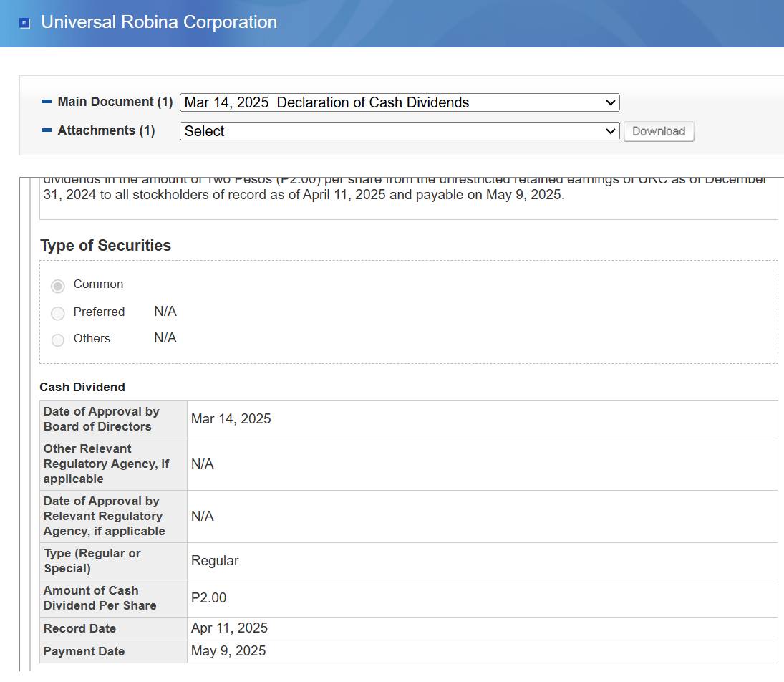The image size is (784, 682).
Task: Click the Payment Date value May 9, 2025
Action: [x=228, y=651]
